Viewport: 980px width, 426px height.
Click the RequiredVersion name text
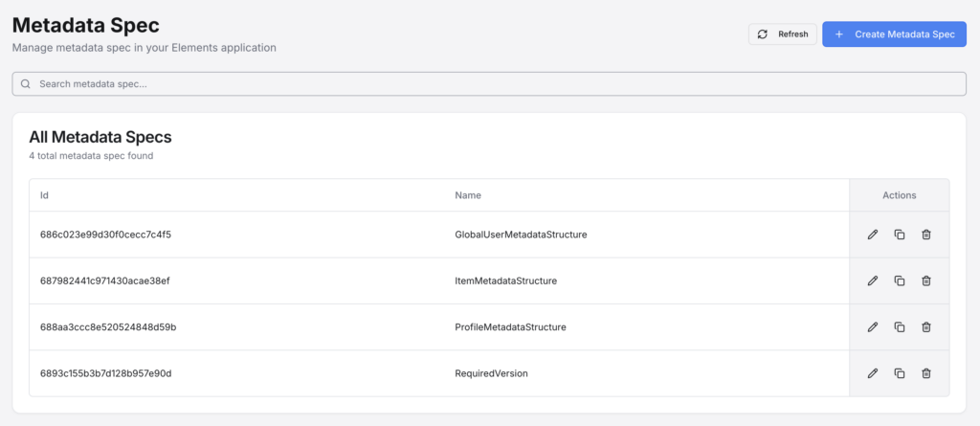point(491,372)
